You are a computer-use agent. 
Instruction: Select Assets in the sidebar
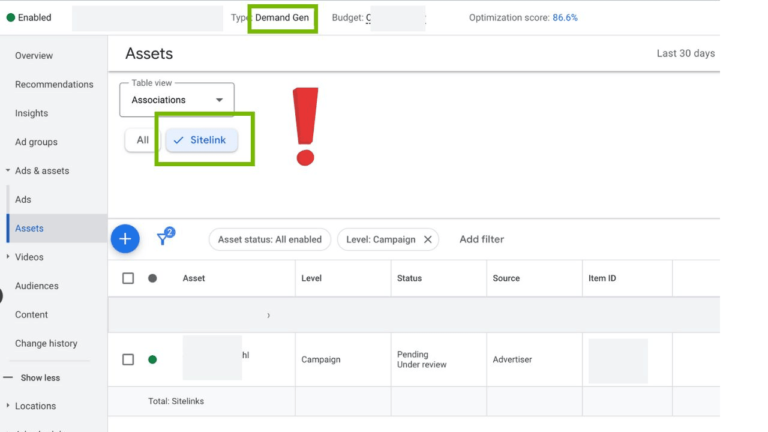[x=29, y=228]
